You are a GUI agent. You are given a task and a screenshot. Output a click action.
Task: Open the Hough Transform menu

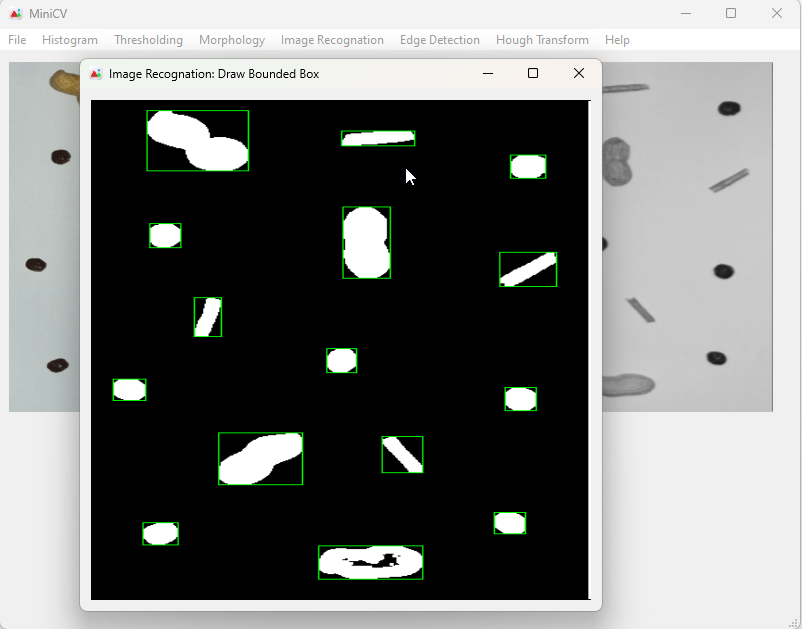pyautogui.click(x=542, y=40)
